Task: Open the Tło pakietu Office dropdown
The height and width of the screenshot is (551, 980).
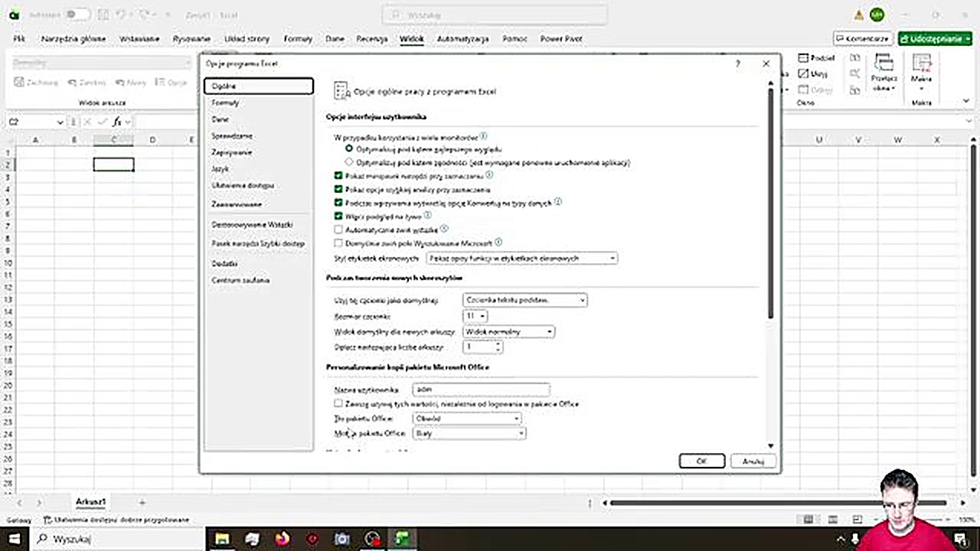Action: coord(517,419)
